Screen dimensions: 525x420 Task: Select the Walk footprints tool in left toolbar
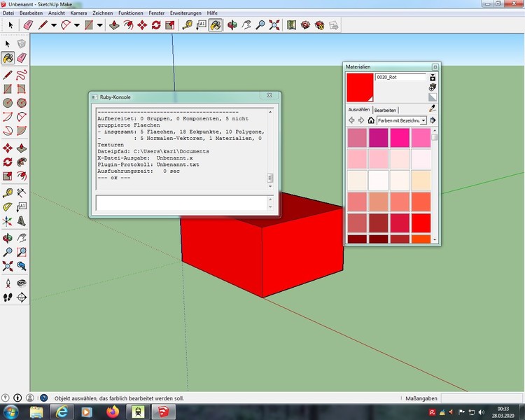[8, 297]
